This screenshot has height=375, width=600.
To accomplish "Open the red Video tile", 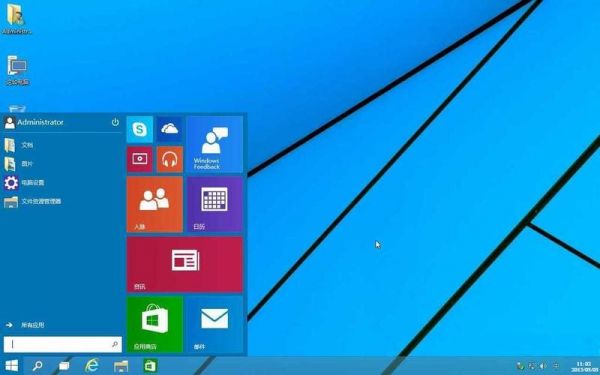I will pos(140,159).
